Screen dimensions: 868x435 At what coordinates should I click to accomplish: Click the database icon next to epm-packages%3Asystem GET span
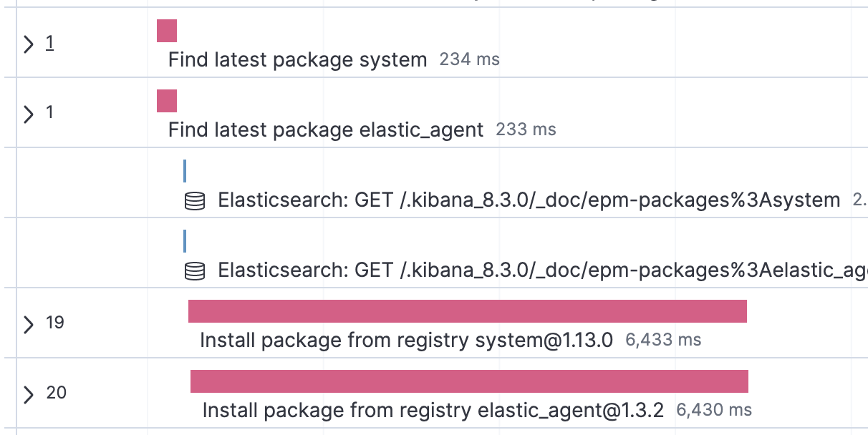pos(194,200)
